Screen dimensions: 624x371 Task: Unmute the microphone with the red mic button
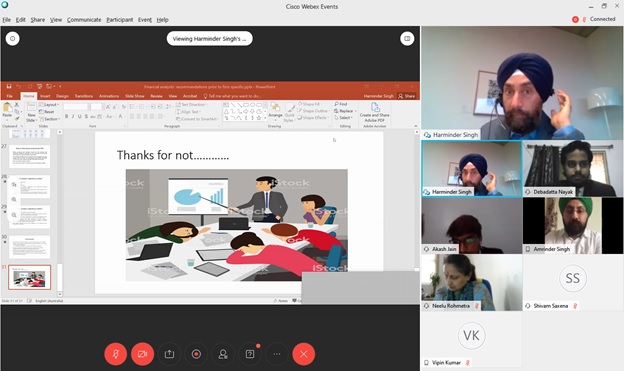click(116, 354)
